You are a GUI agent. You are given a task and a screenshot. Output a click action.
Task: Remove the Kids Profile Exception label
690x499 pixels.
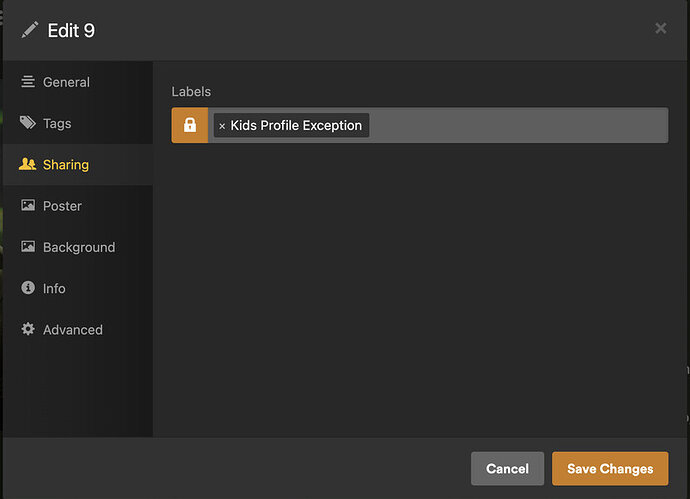222,126
